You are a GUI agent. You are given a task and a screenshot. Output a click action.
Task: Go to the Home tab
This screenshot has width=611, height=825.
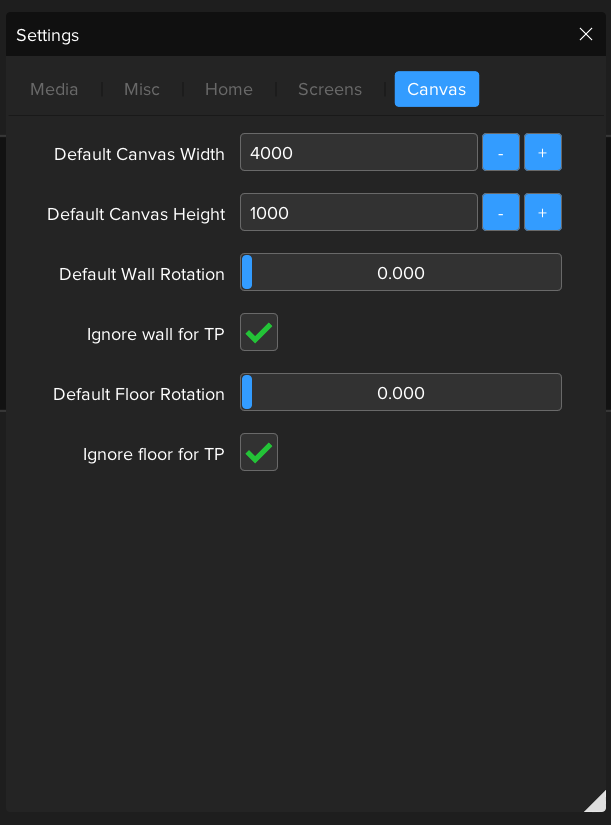tap(229, 89)
